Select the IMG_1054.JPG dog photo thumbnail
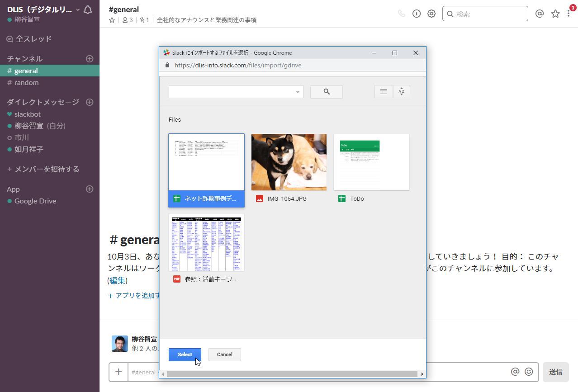The image size is (578, 392). coord(289,162)
